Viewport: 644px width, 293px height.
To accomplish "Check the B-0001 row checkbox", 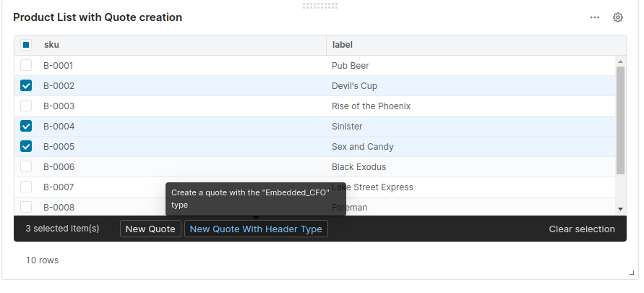I will (26, 65).
